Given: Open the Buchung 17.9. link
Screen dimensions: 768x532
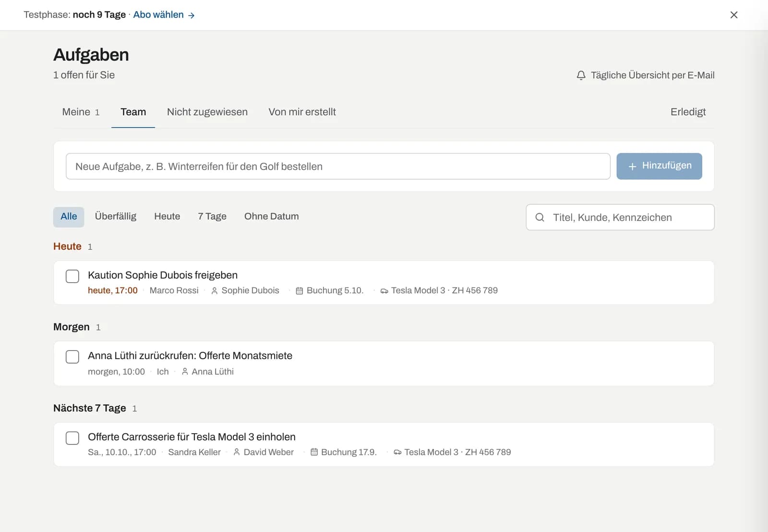Looking at the screenshot, I should 344,452.
